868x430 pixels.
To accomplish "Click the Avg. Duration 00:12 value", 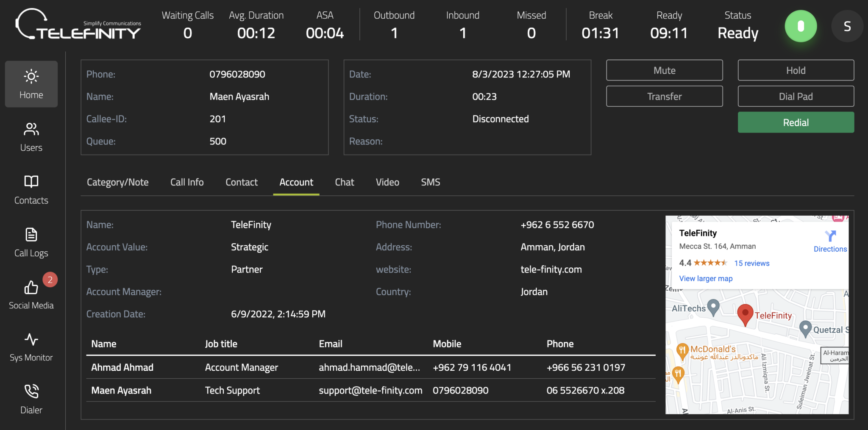I will (256, 33).
